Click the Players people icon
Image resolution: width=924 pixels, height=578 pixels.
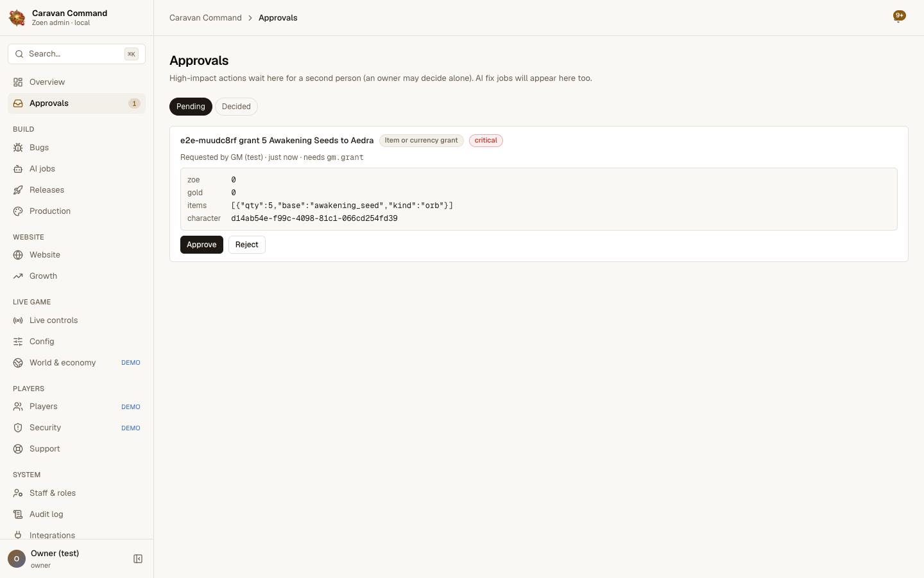pyautogui.click(x=18, y=407)
